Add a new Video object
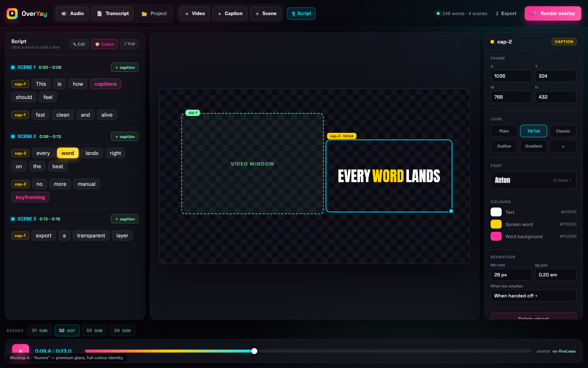 point(195,13)
